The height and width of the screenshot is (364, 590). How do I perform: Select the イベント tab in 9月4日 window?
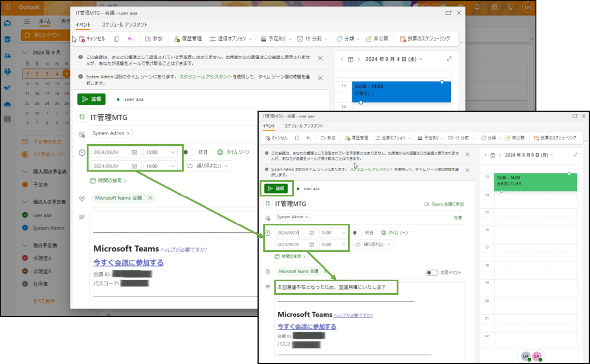coord(83,25)
